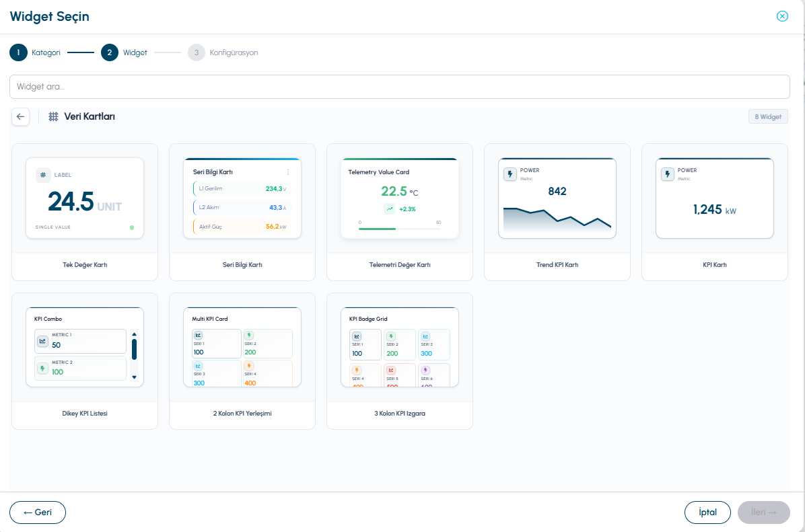The width and height of the screenshot is (805, 532).
Task: Click the back arrow icon beside Veri Kartları
Action: point(21,116)
